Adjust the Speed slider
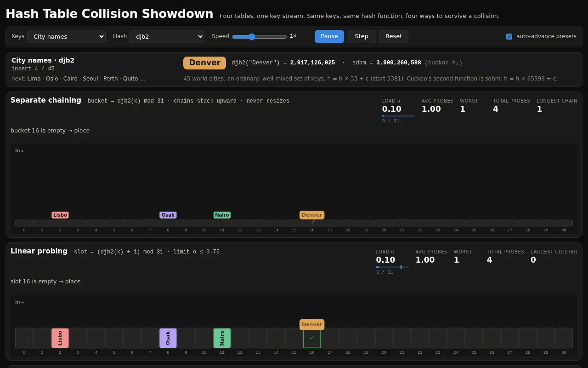Screen dimensions: 588x368 [260, 36]
